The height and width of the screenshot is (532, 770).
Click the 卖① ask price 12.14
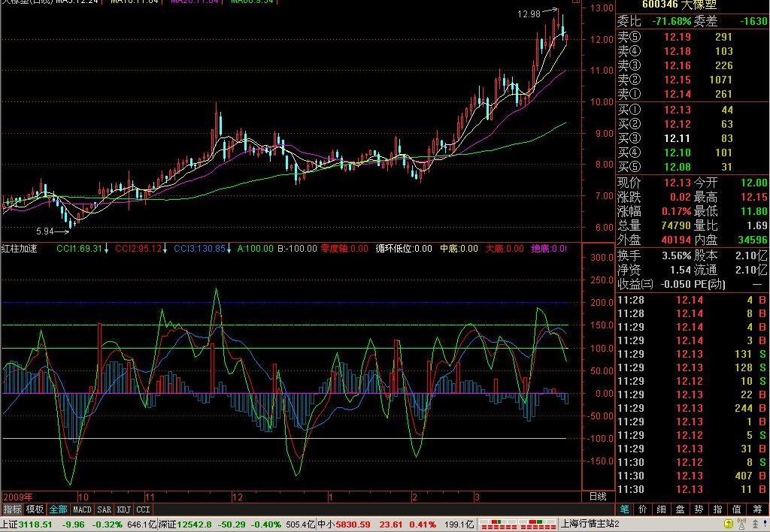[x=678, y=94]
